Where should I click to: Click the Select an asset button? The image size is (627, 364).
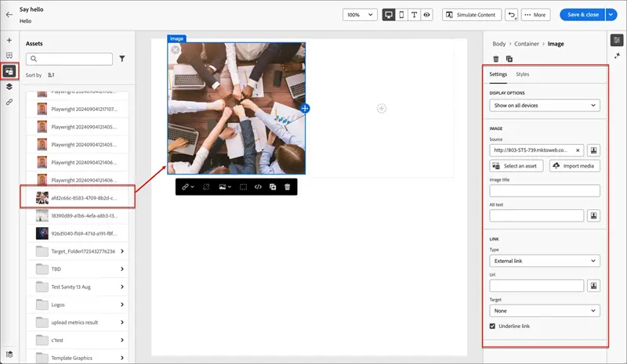(x=516, y=166)
